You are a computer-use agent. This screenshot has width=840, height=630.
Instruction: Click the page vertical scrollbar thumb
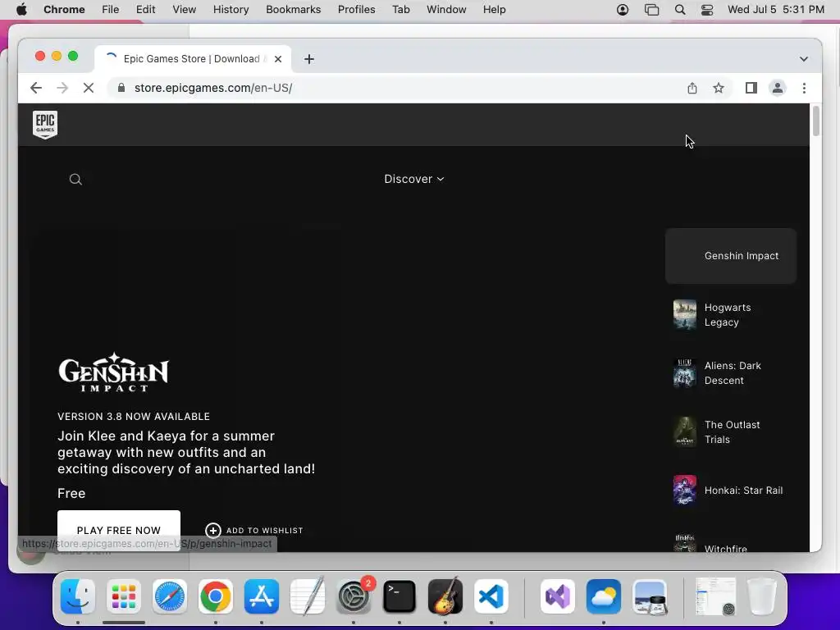816,121
